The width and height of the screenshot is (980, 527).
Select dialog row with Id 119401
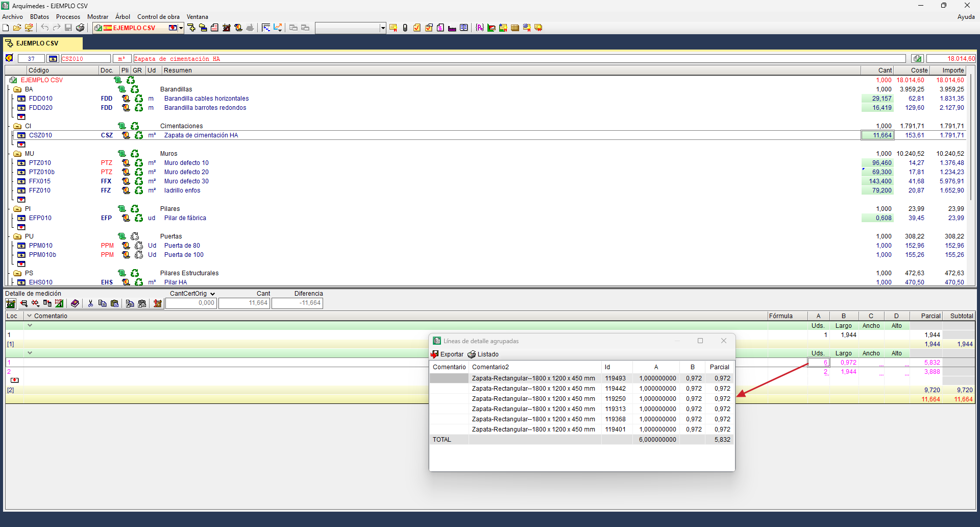coord(581,429)
